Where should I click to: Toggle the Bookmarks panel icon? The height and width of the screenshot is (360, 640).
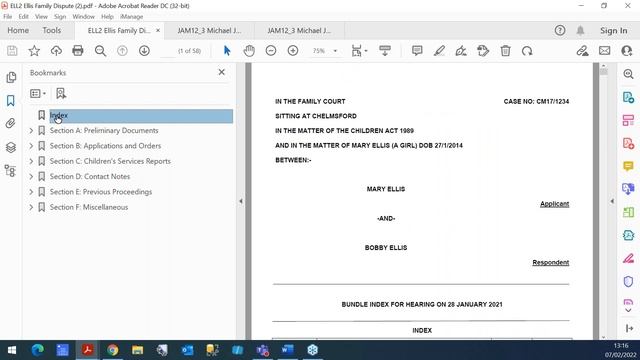(x=11, y=100)
